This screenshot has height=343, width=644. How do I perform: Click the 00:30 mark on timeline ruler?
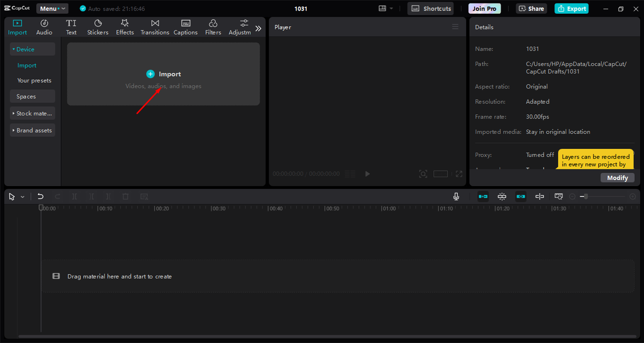[219, 208]
